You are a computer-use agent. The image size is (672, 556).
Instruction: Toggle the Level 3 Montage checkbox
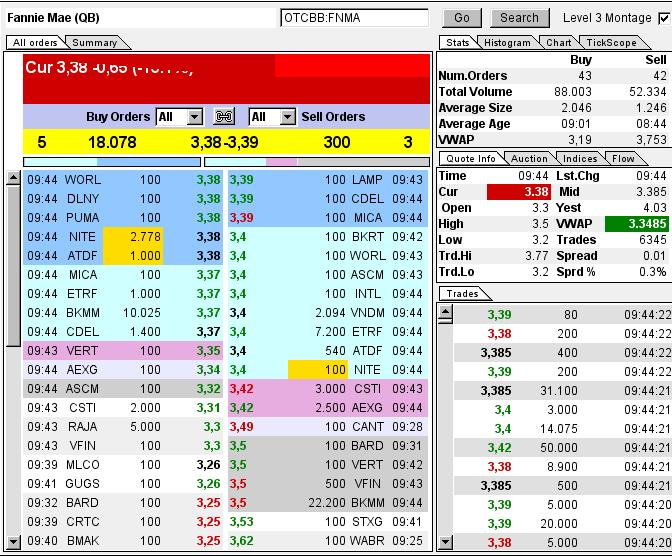[663, 18]
